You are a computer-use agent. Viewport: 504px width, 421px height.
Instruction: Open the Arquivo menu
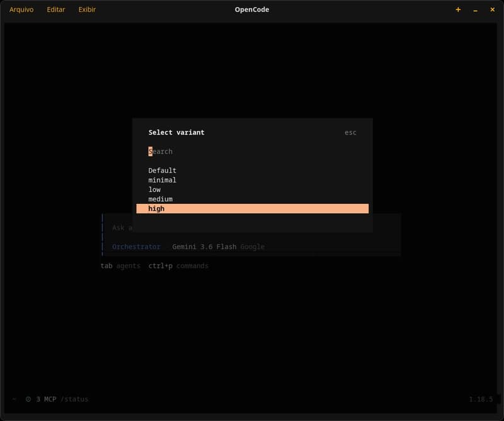21,9
